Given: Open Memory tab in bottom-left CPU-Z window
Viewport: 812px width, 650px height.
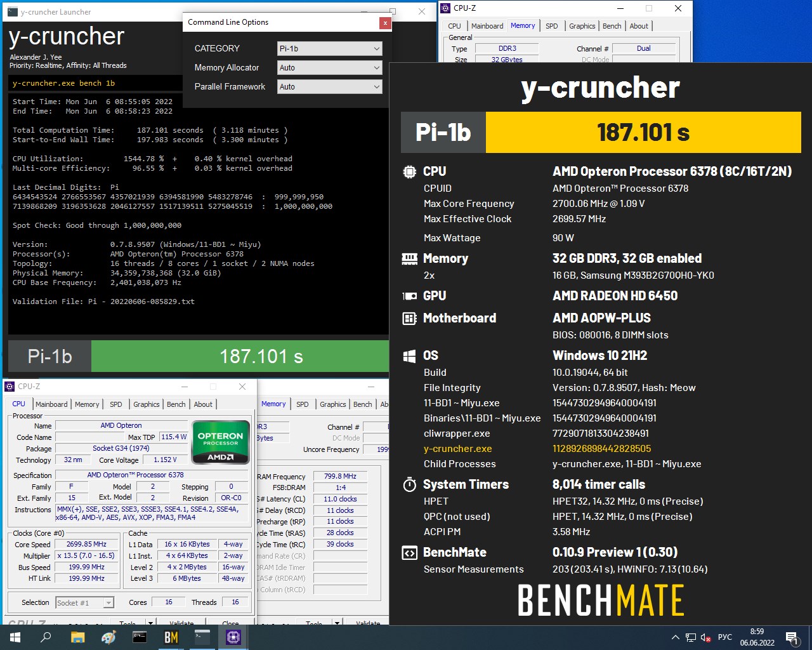Looking at the screenshot, I should 87,404.
